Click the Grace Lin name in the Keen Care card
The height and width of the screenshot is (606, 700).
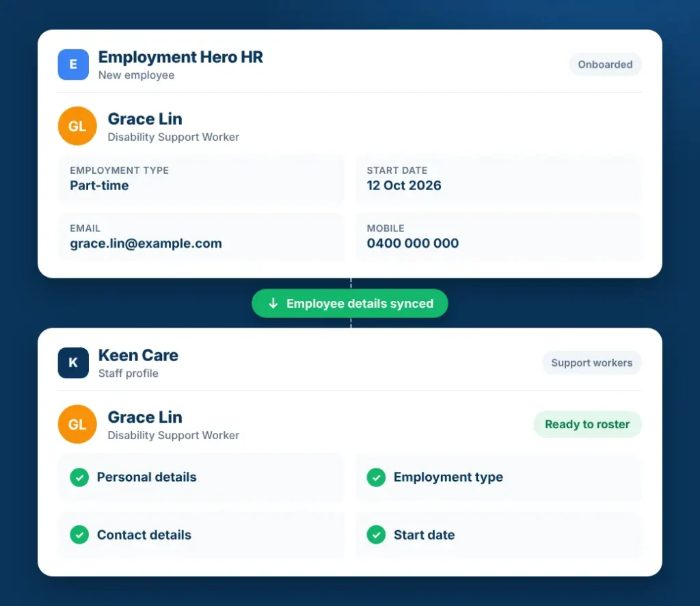145,417
